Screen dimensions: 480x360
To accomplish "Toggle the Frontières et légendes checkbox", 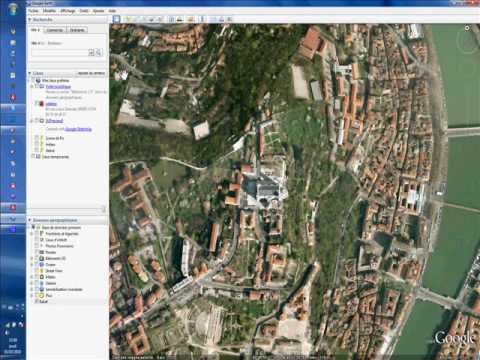I will coord(37,234).
